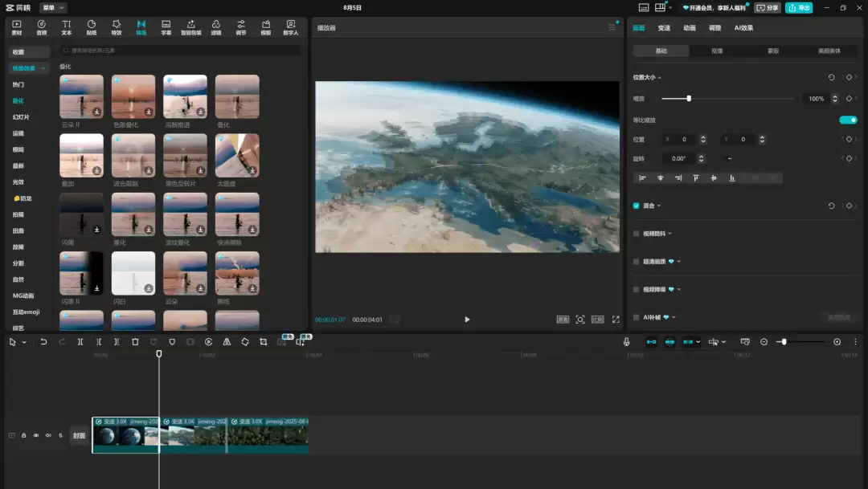The image size is (868, 489).
Task: Open the 音频 audio panel icon
Action: (42, 27)
